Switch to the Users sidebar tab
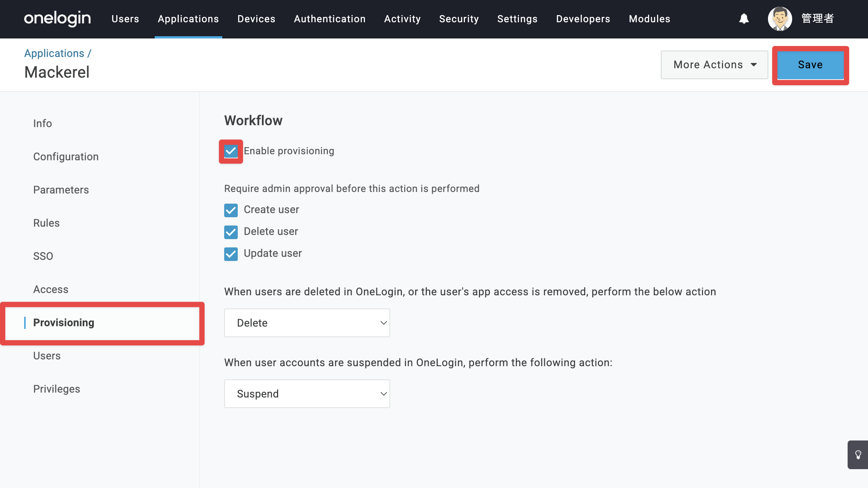 coord(47,356)
